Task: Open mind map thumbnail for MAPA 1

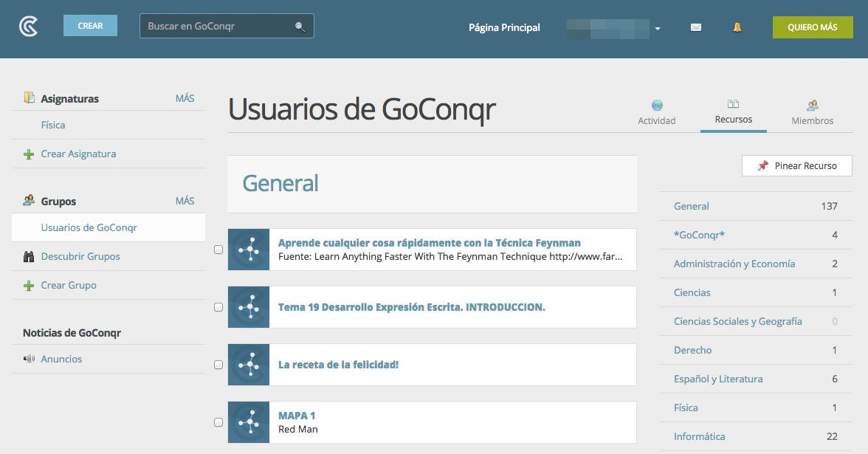Action: tap(249, 422)
